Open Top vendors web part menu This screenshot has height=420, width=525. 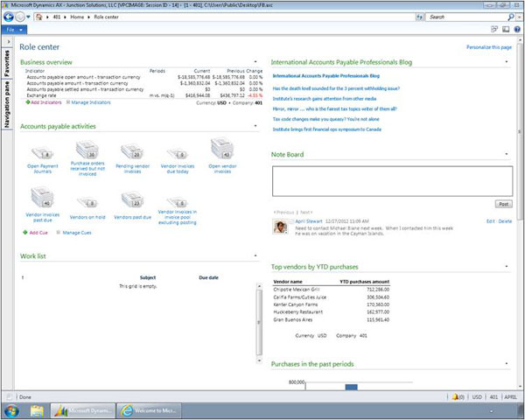click(507, 266)
